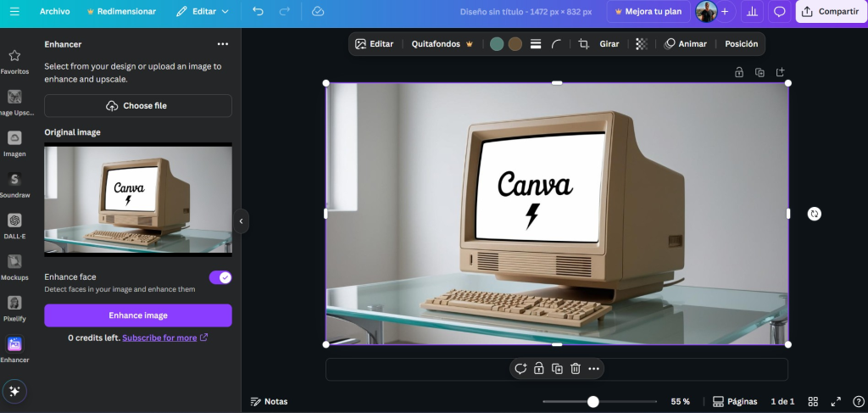Image resolution: width=868 pixels, height=413 pixels.
Task: Click Editar in the image toolbar
Action: click(374, 44)
